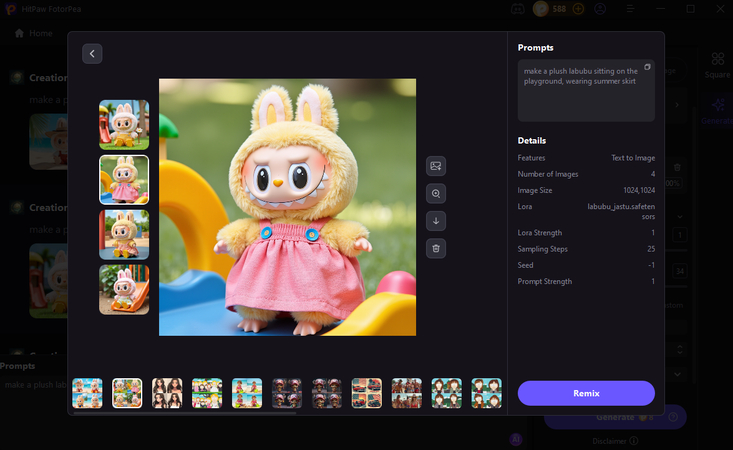Screen dimensions: 733x450
Task: Click the 'Number of Images' label
Action: click(548, 174)
